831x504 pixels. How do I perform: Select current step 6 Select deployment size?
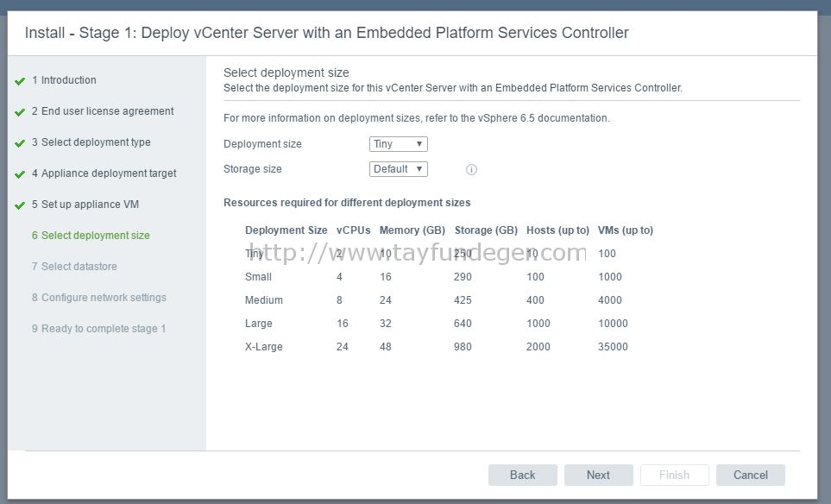pos(91,236)
